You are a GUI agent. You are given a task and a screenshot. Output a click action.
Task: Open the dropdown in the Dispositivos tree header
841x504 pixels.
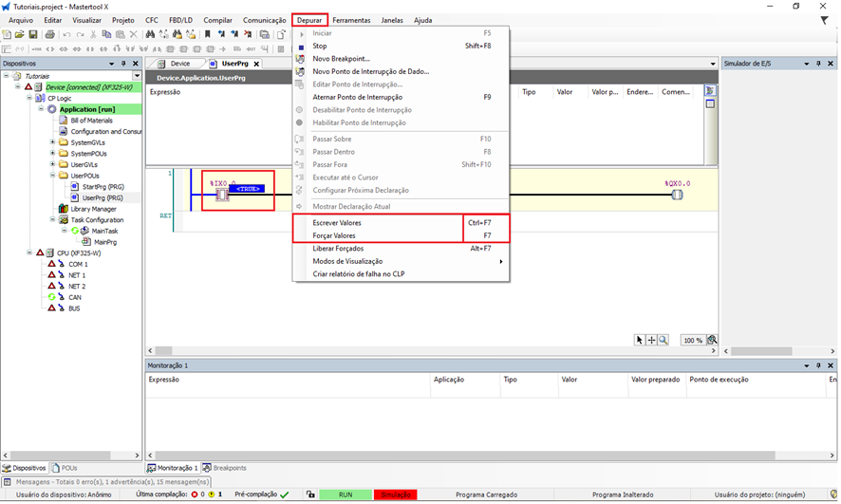pos(137,76)
